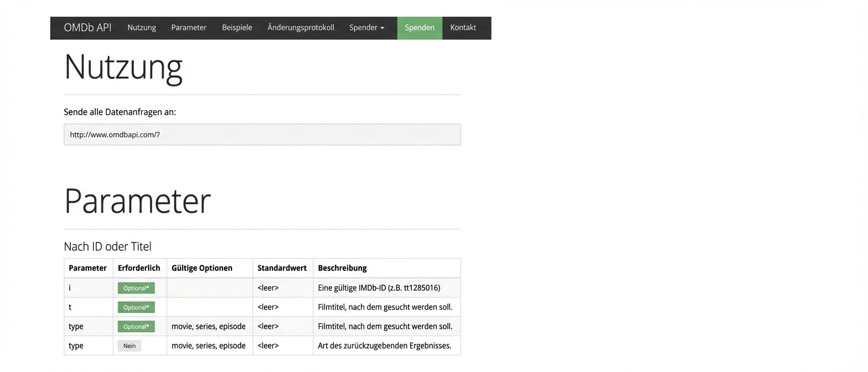Open the Kontakt navigation link

(x=463, y=28)
